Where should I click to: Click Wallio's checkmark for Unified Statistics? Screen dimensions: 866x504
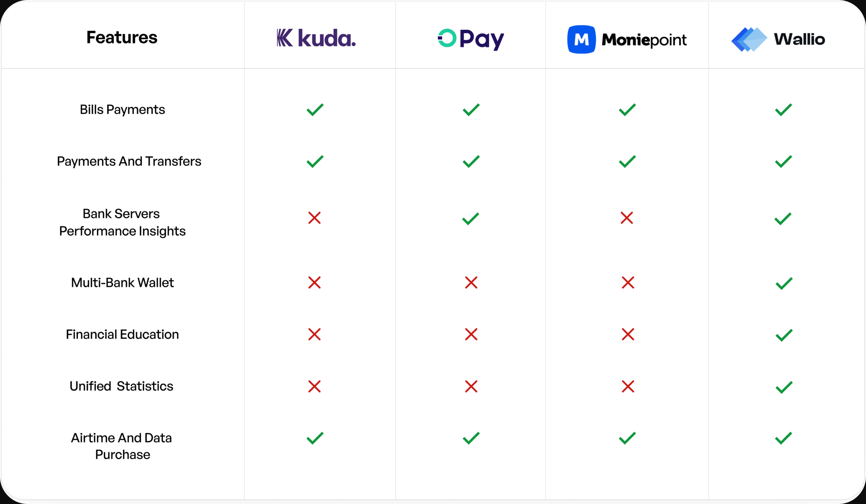point(784,387)
